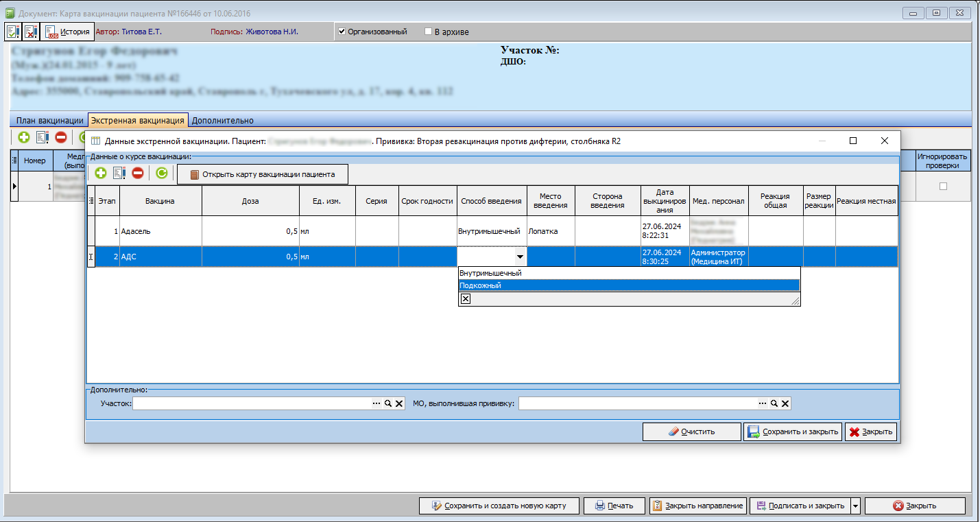Click the Подписать и закрыть button

(x=800, y=506)
